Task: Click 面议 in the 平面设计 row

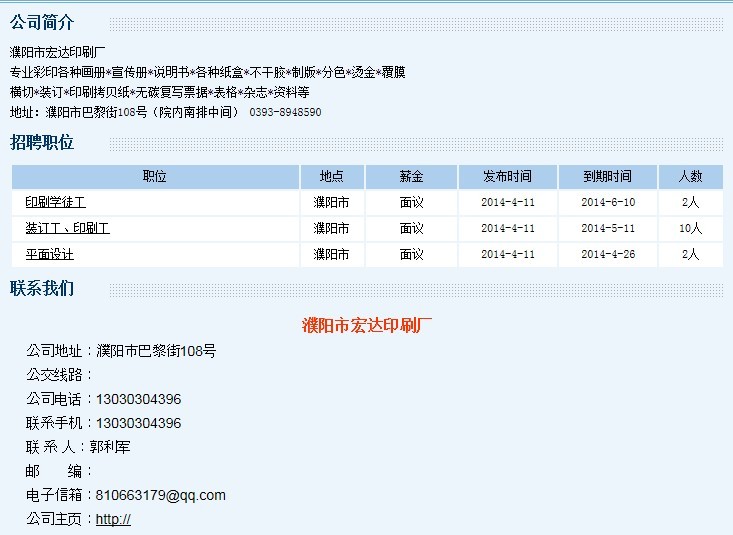Action: pyautogui.click(x=411, y=254)
